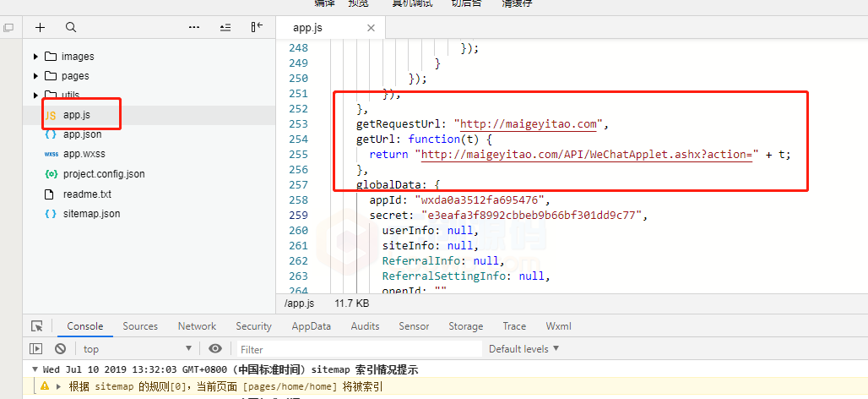868x399 pixels.
Task: Select app.js in file tree
Action: [76, 115]
